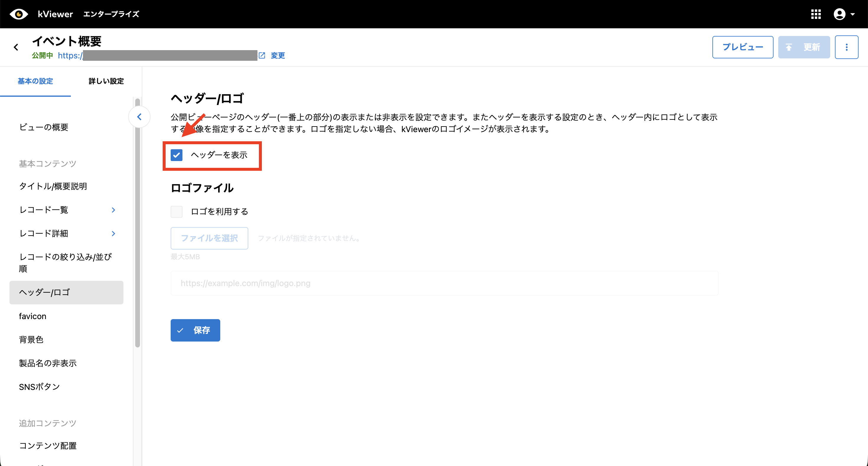The image size is (868, 466).
Task: Click the logo URL input field
Action: click(444, 283)
